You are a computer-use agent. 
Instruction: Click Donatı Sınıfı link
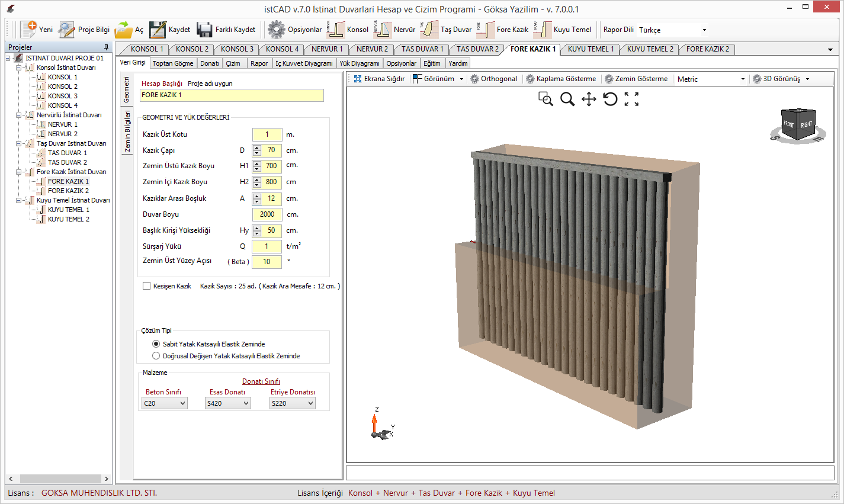pos(261,381)
